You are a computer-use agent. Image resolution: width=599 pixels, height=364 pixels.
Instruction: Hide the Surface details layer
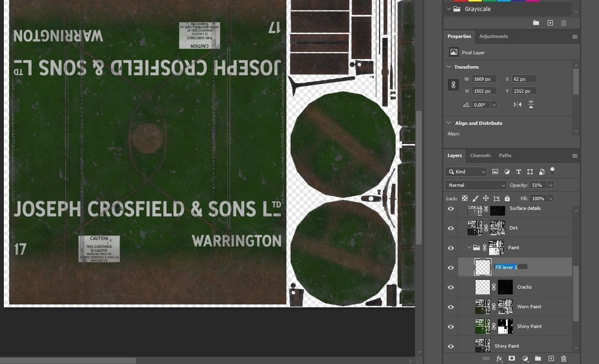pyautogui.click(x=451, y=208)
